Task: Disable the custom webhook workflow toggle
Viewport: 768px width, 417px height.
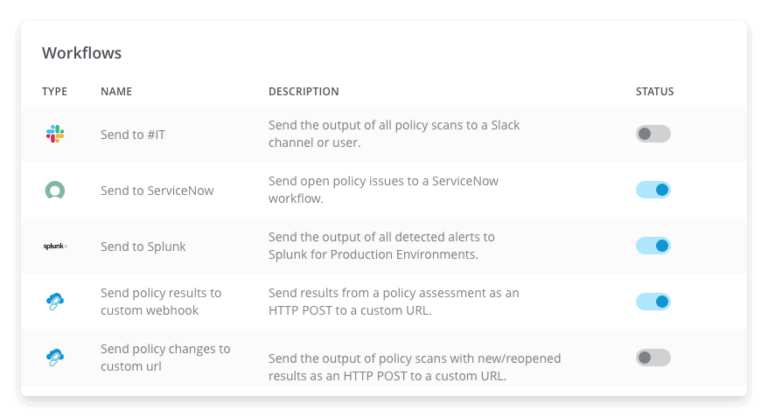Action: (x=653, y=301)
